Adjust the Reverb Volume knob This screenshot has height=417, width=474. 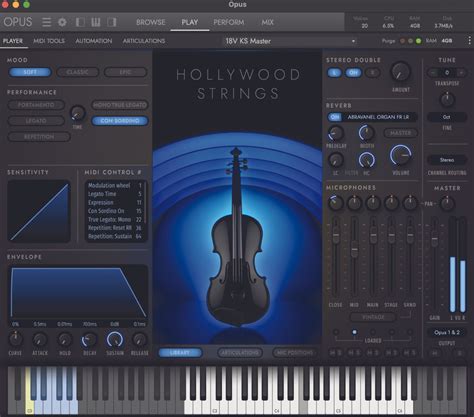[401, 155]
